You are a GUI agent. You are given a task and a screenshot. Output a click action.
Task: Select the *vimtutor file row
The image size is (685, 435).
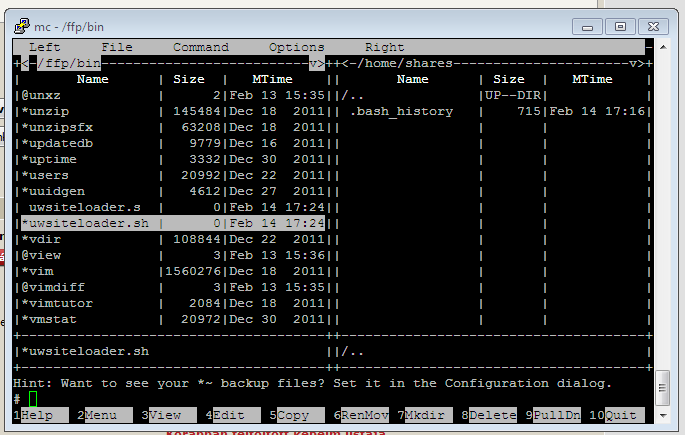(x=173, y=303)
